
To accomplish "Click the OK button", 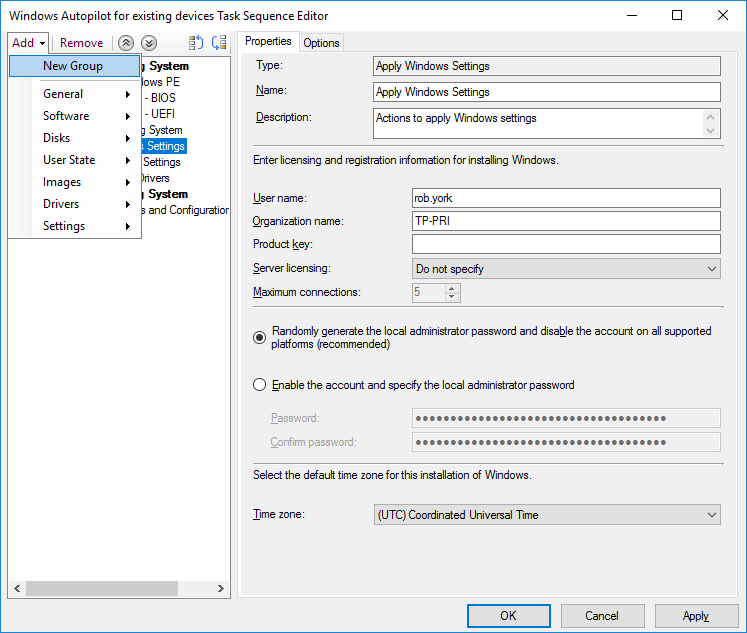I will click(508, 616).
